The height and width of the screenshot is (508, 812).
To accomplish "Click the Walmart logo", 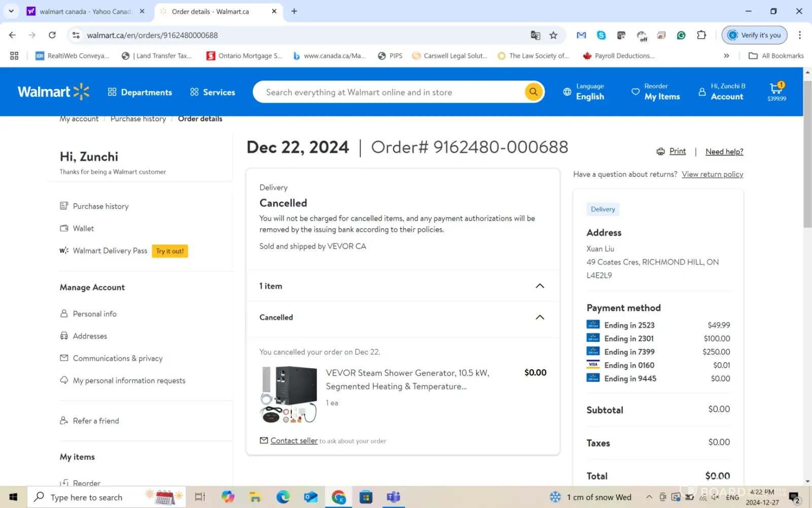I will (53, 92).
